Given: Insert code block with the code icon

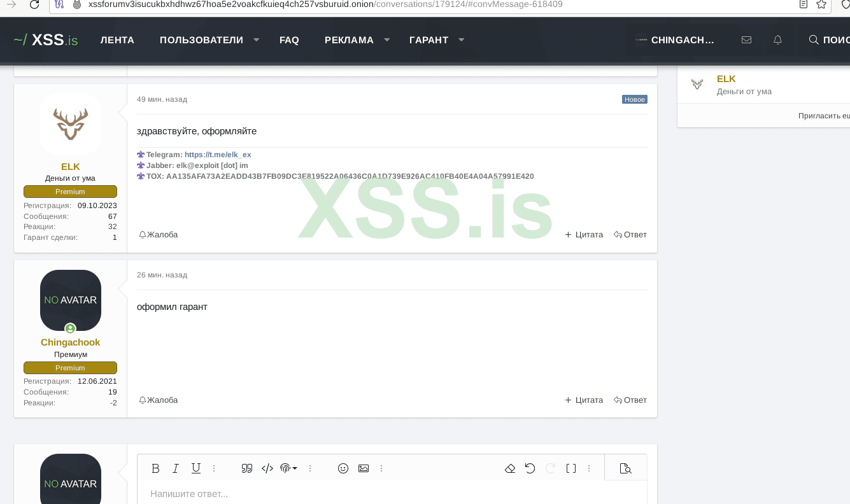Looking at the screenshot, I should (267, 468).
